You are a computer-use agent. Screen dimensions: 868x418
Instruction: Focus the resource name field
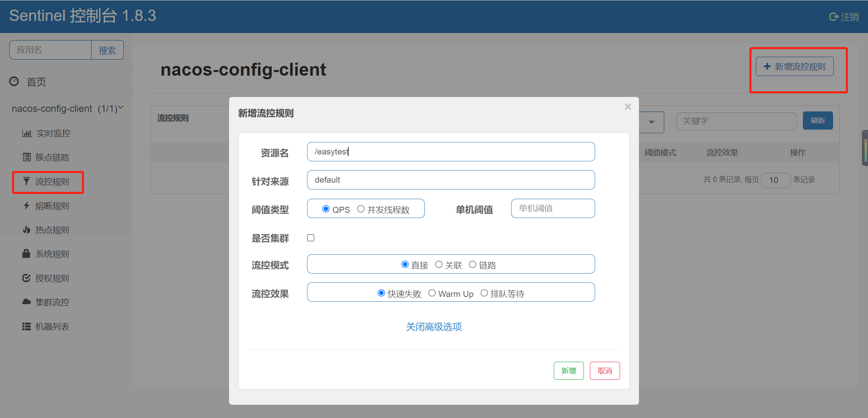click(x=451, y=152)
